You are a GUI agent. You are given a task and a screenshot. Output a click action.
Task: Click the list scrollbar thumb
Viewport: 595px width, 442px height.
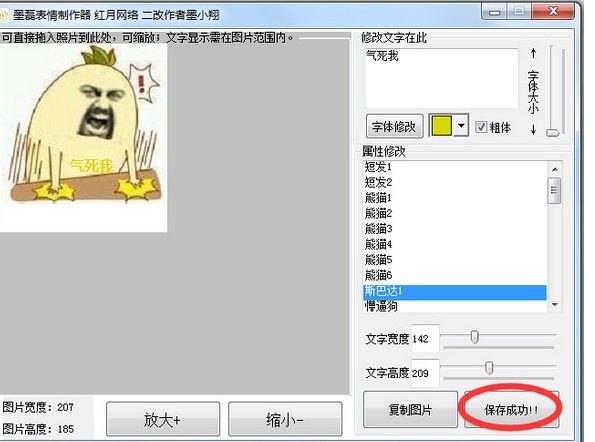tap(555, 190)
